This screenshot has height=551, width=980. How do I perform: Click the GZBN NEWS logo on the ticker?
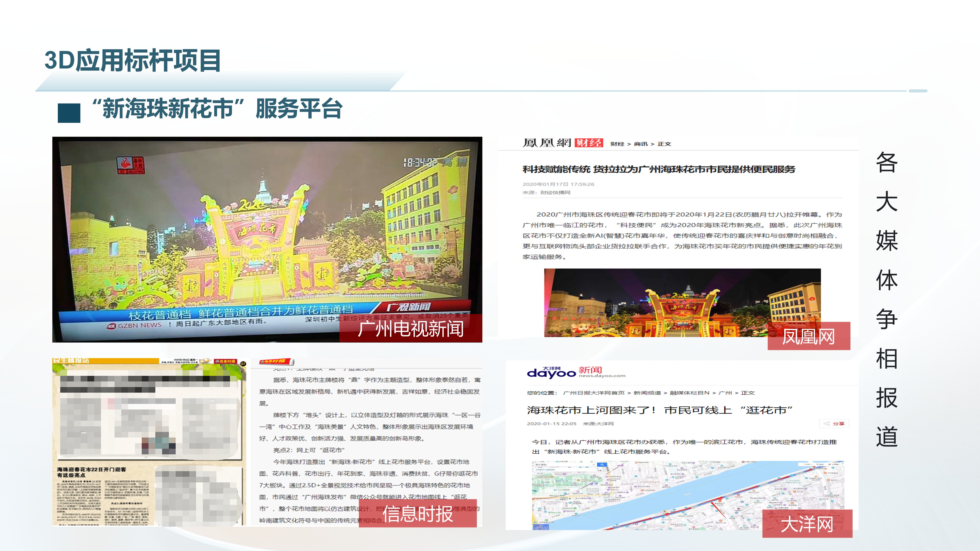coord(134,325)
